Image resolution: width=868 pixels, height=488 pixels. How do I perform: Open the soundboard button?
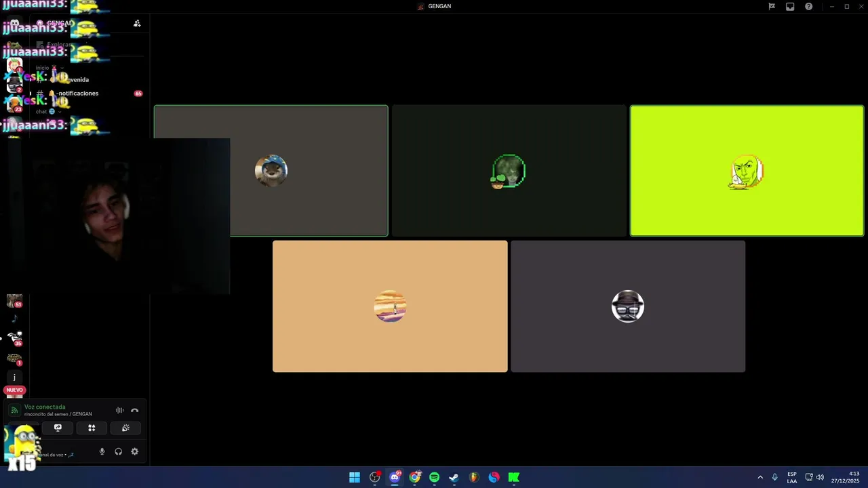click(125, 428)
